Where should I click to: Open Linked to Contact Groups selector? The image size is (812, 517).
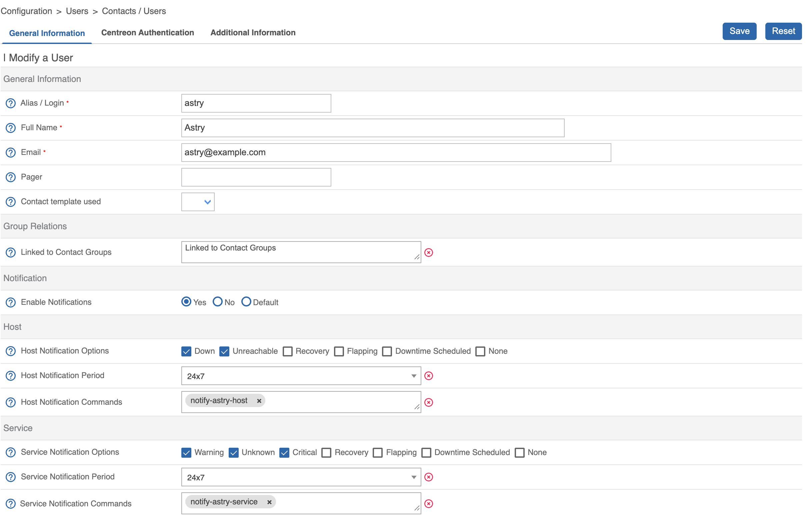pos(301,252)
